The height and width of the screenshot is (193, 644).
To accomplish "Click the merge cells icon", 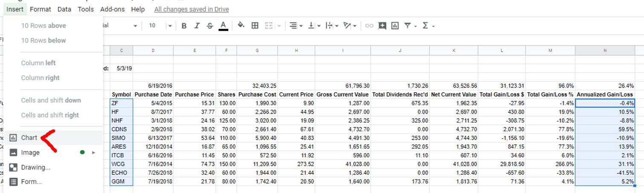I will point(268,26).
